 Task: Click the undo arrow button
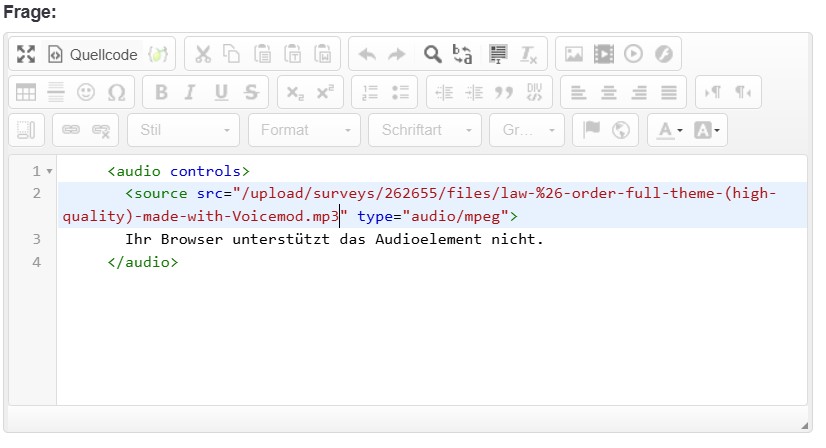click(x=366, y=54)
